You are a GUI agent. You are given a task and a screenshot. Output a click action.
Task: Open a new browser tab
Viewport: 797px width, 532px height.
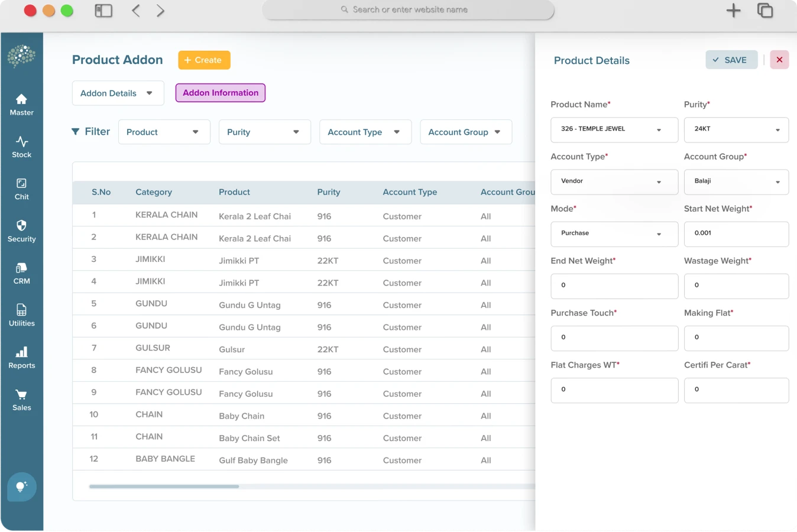(x=733, y=10)
